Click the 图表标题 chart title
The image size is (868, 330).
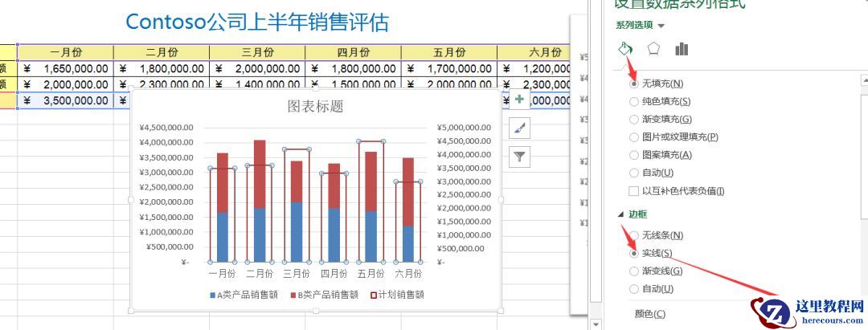316,107
